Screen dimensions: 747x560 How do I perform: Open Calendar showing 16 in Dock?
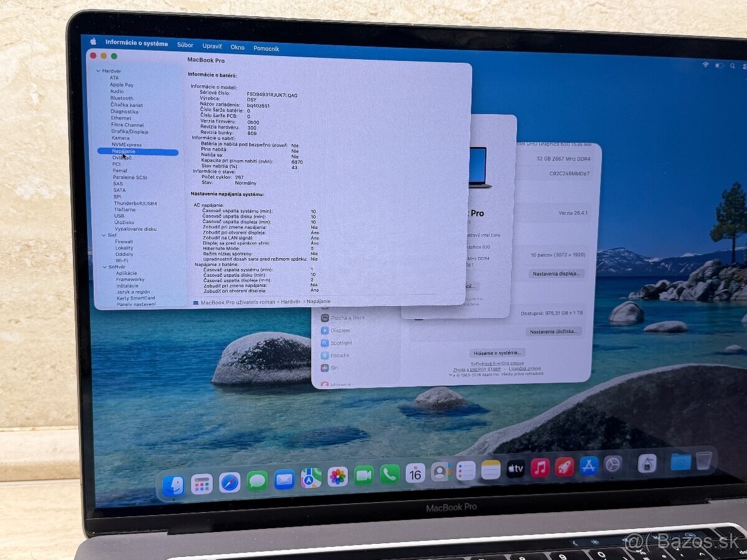[415, 473]
